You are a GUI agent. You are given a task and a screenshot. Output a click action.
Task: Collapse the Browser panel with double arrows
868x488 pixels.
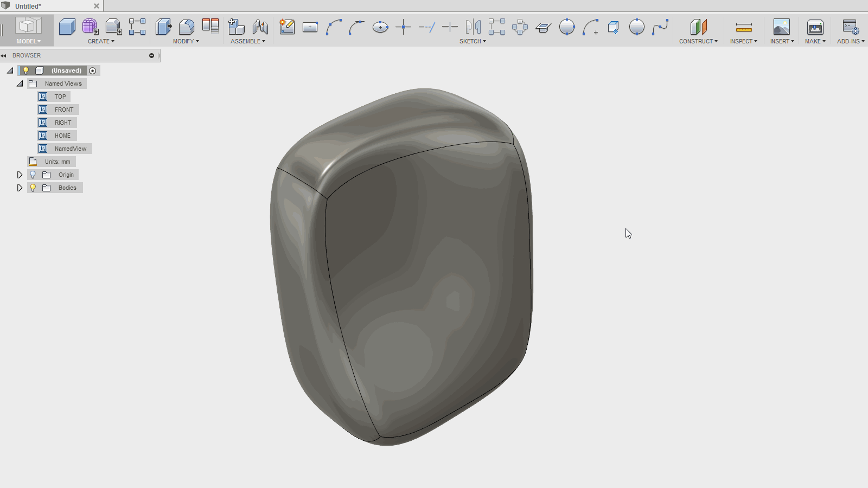4,55
